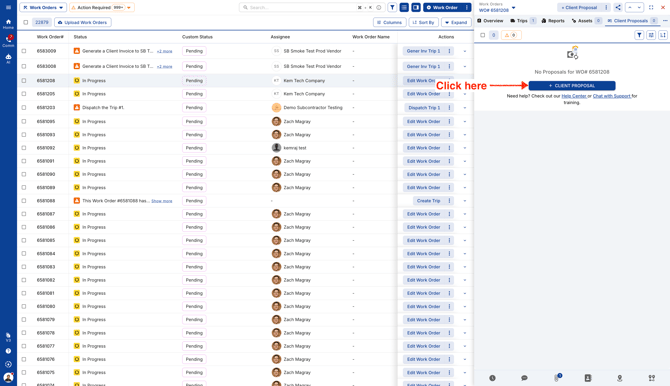Screen dimensions: 670x386
Task: Switch to list view icon in the toolbar
Action: pyautogui.click(x=404, y=7)
